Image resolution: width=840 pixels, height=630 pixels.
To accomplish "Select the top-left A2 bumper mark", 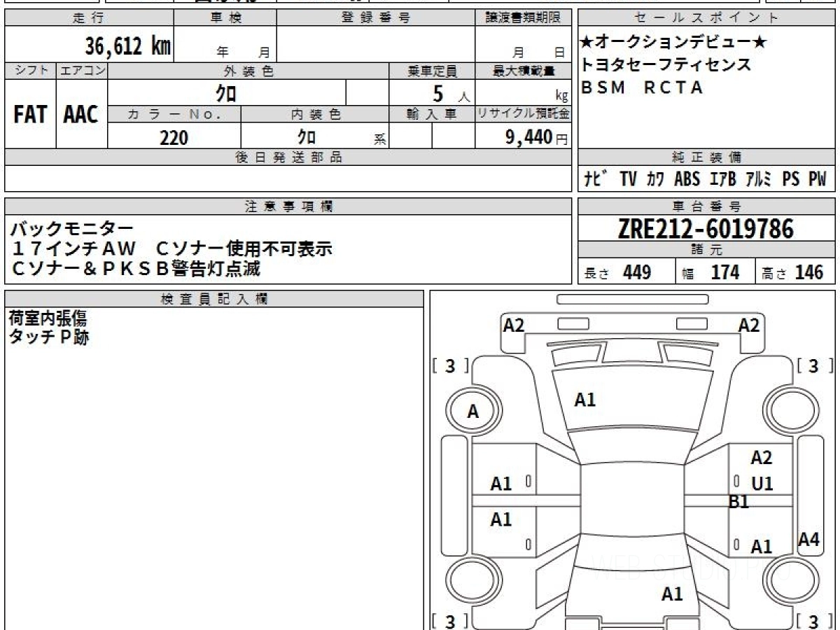I will point(514,325).
